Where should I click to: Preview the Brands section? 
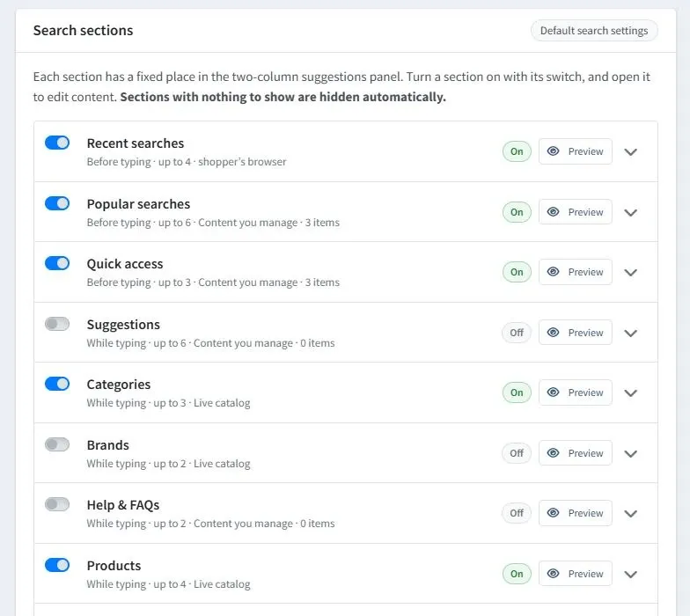coord(576,453)
